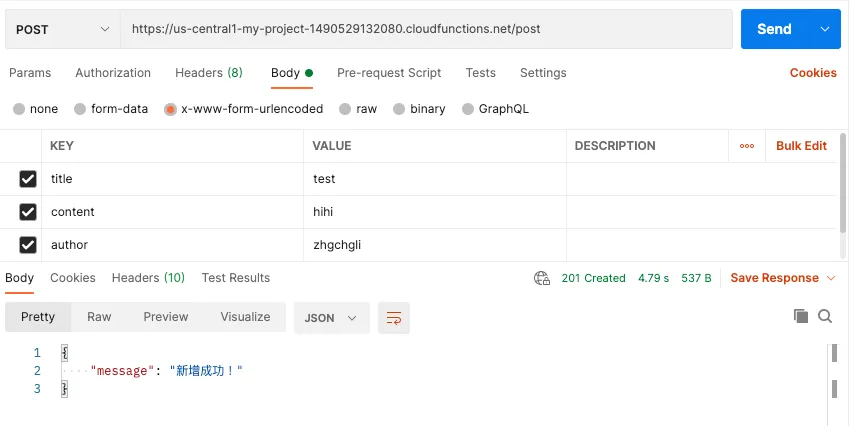Open search in the response body
Screen dimensions: 852x426
(x=825, y=316)
